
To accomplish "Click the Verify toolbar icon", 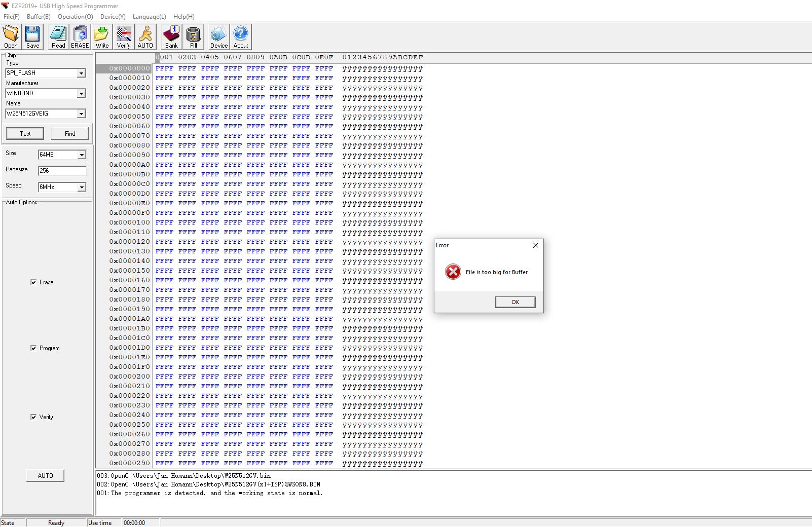I will [124, 37].
